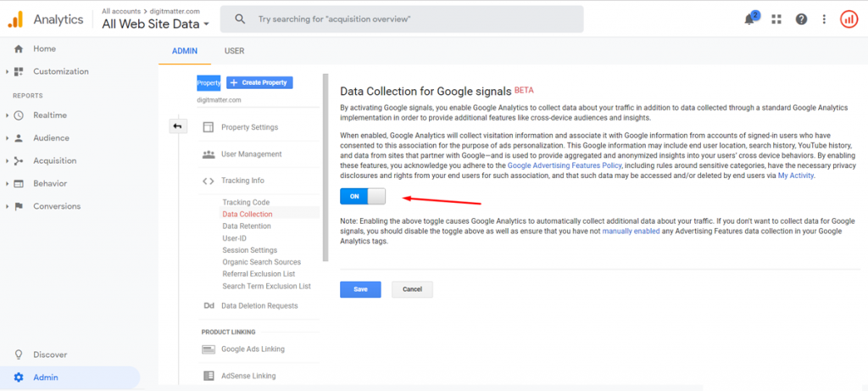
Task: Click the blue Property button
Action: click(209, 83)
